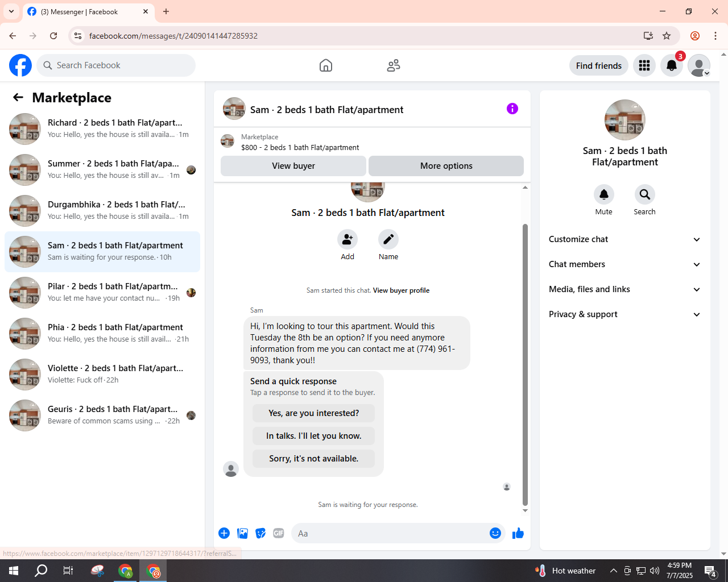The image size is (728, 582).
Task: Send quick response Yes, are you interested?
Action: (x=314, y=413)
